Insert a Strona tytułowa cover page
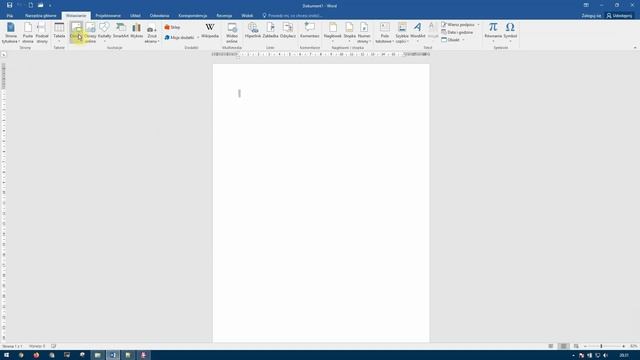This screenshot has width=640, height=360. pyautogui.click(x=11, y=33)
